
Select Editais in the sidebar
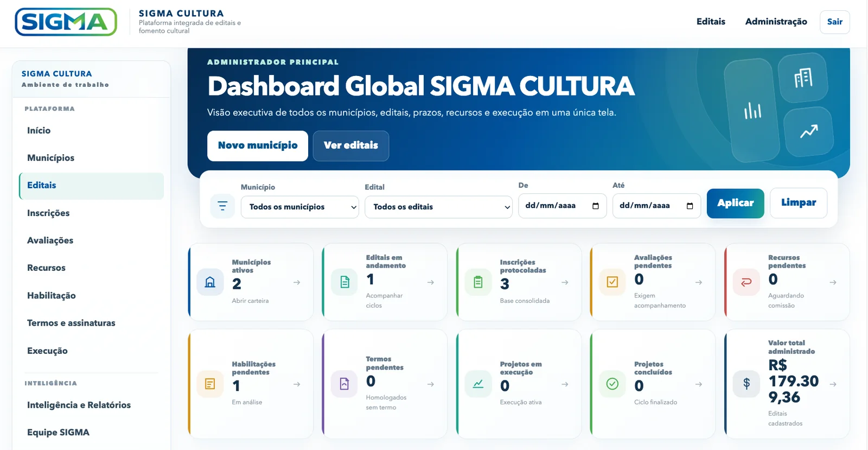91,186
